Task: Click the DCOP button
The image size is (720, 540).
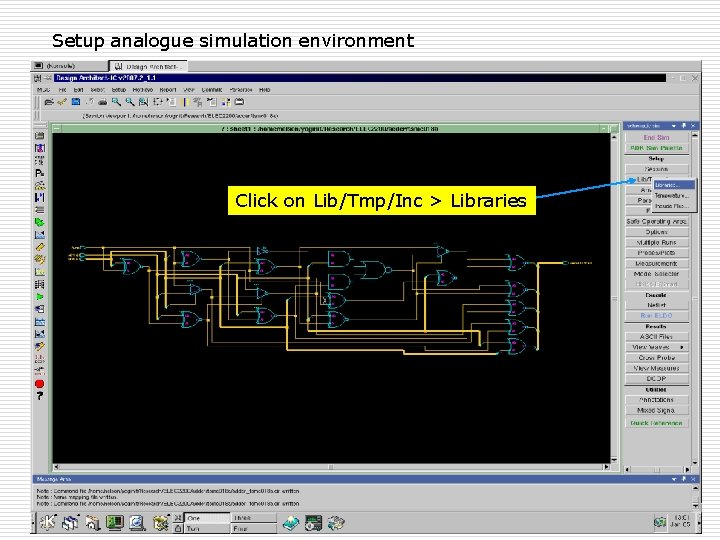Action: (x=656, y=379)
